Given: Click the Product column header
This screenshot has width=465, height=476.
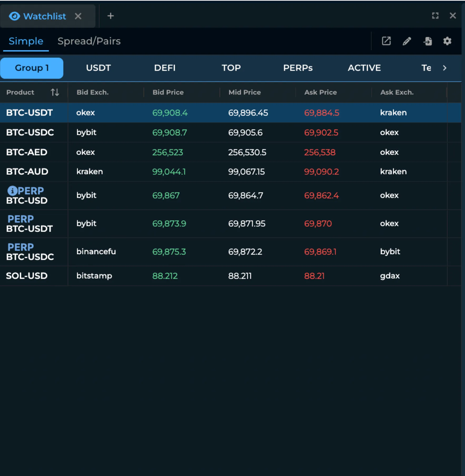Looking at the screenshot, I should [20, 92].
